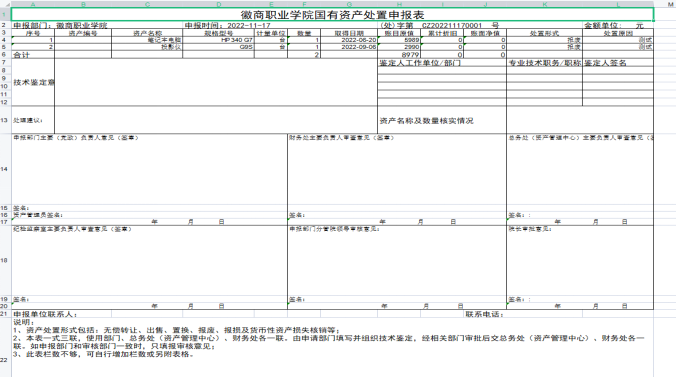Screen dimensions: 676x377
Task: Click the 处理建议 label cell
Action: (x=33, y=120)
